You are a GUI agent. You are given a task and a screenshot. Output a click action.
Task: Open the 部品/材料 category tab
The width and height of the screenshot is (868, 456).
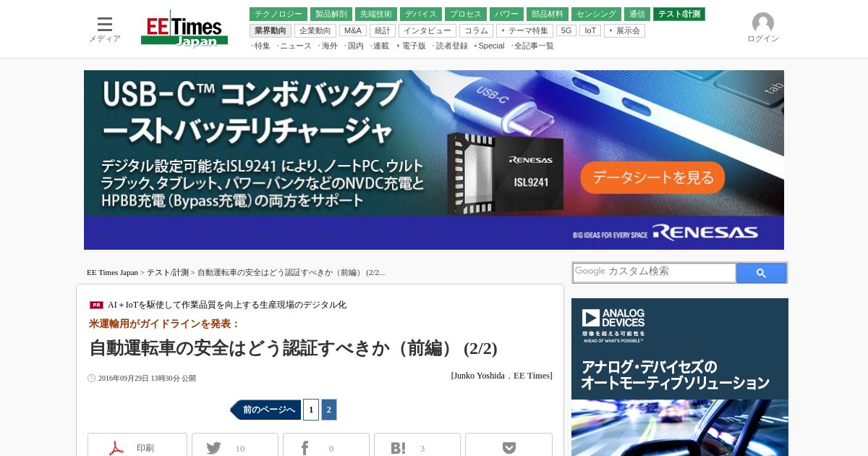548,14
